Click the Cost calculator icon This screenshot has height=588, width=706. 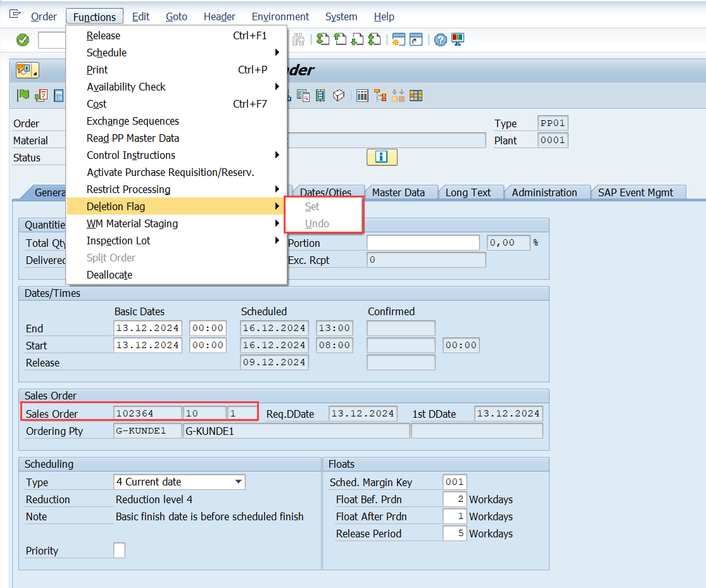pos(58,96)
